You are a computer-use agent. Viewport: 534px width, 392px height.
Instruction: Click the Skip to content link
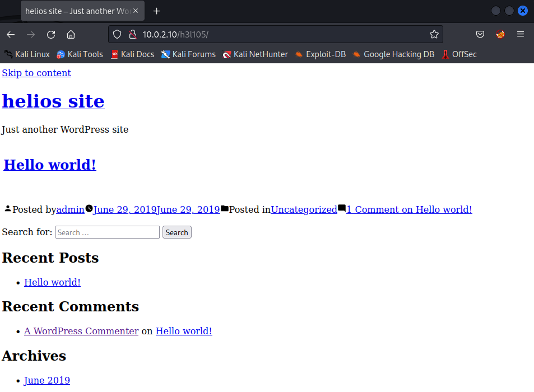pyautogui.click(x=36, y=73)
